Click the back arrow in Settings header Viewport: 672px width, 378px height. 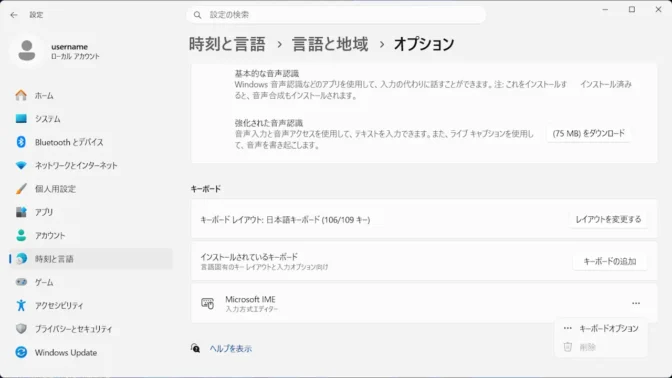click(14, 15)
